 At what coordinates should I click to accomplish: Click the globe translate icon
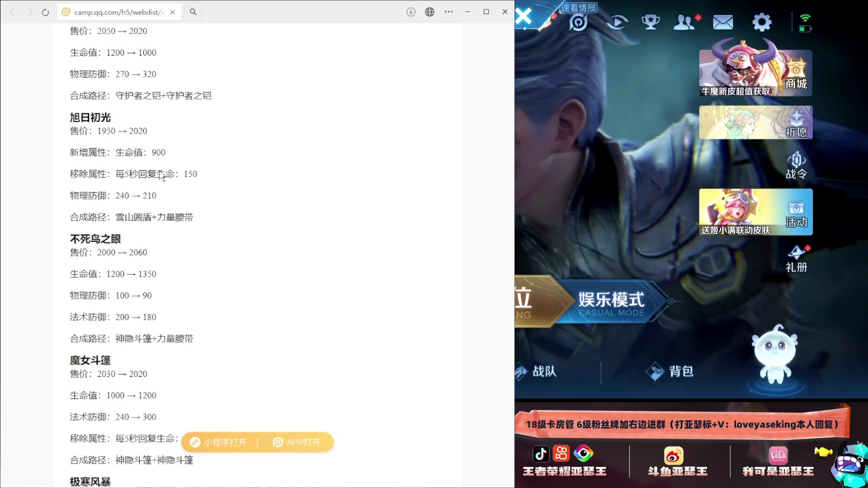pyautogui.click(x=429, y=12)
